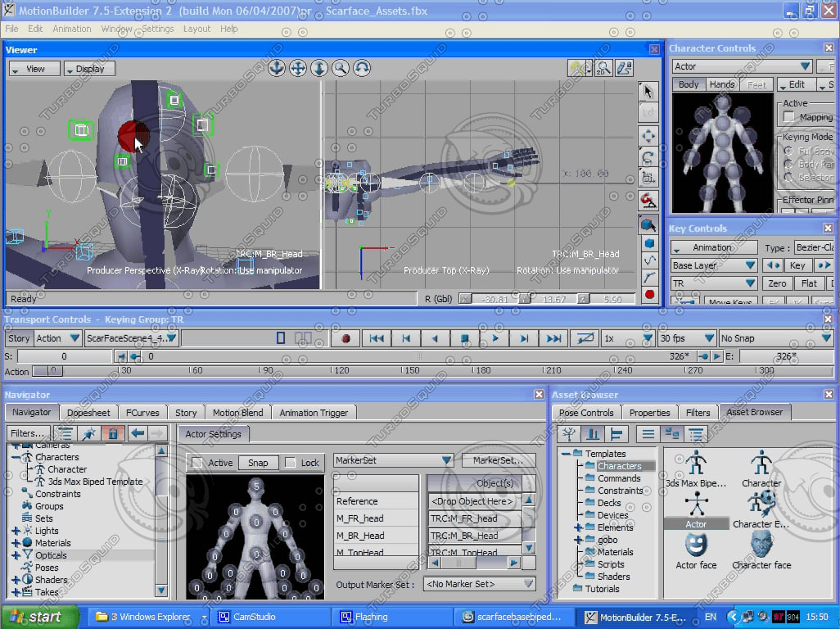Jump to the beginning of the take
The width and height of the screenshot is (840, 629).
point(377,338)
